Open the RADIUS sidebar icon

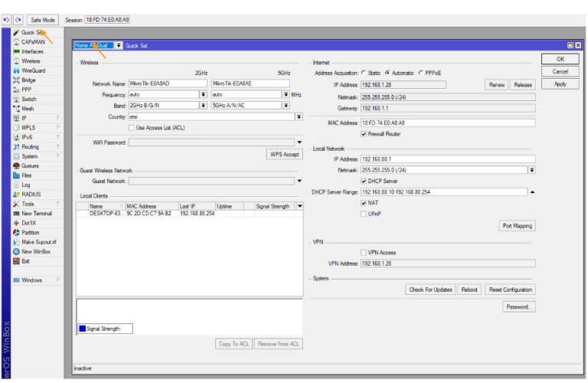pyautogui.click(x=16, y=195)
